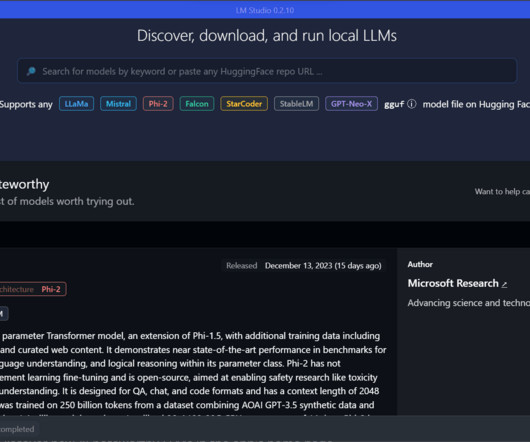Click the LM Studio 0.2.10 title text
Screen dimensions: 530x442
(x=265, y=10)
